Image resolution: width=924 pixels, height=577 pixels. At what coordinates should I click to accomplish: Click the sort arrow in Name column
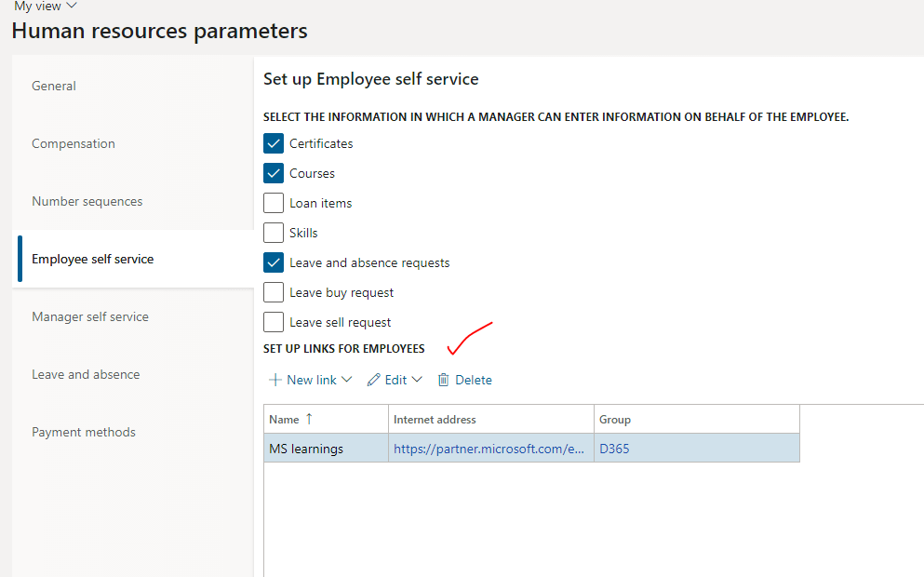click(x=309, y=420)
